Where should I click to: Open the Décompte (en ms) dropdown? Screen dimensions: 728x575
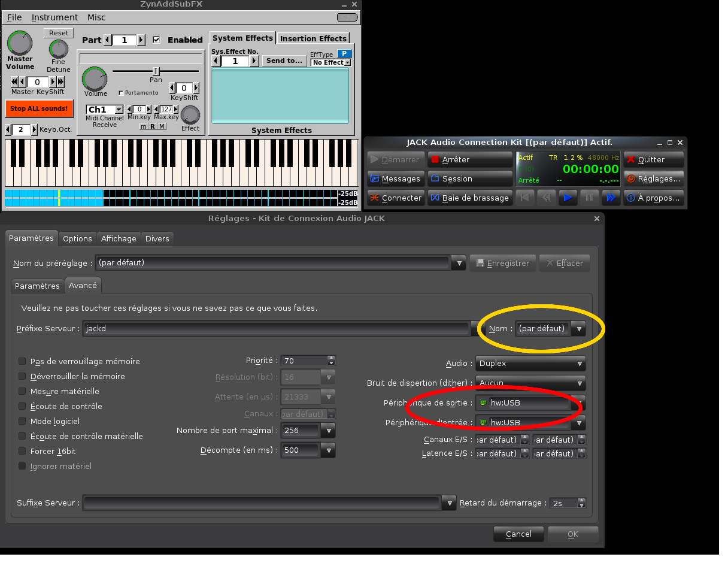(x=328, y=450)
